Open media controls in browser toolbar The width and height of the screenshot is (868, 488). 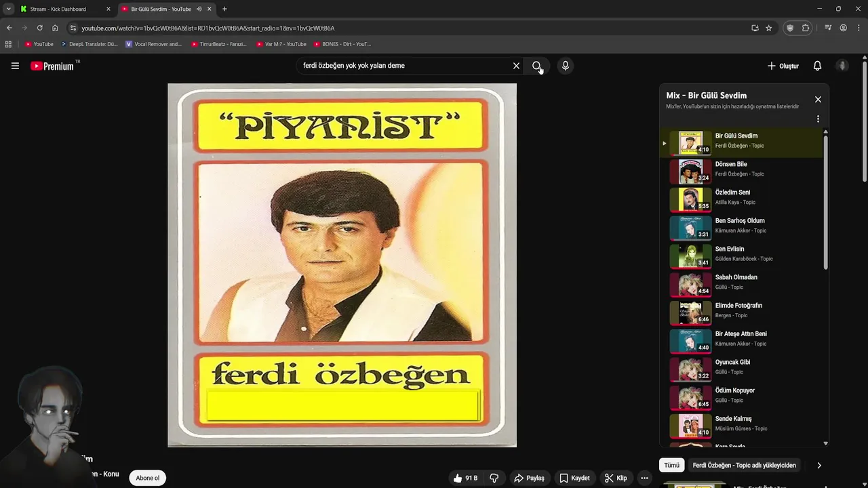(828, 28)
